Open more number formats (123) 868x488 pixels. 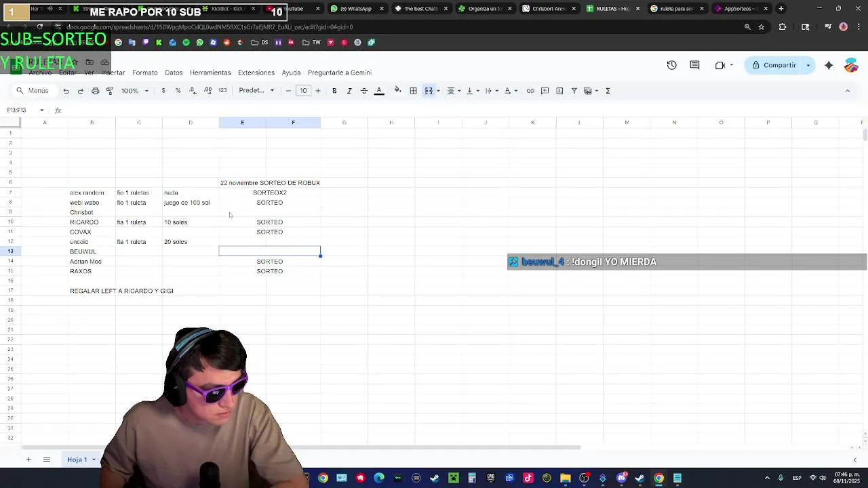tap(222, 91)
